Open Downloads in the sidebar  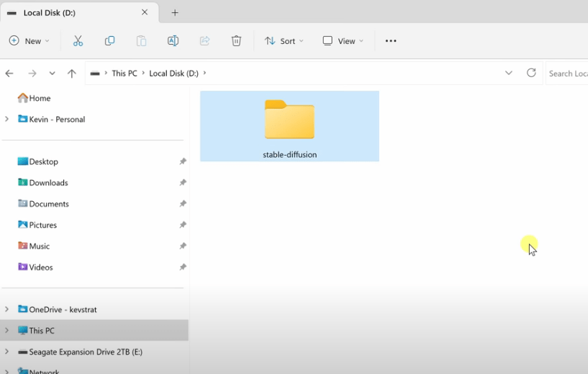tap(48, 183)
